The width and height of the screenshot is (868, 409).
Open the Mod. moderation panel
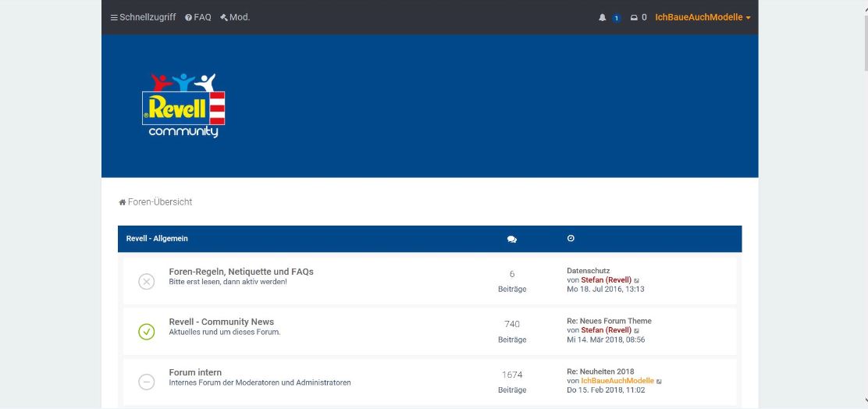pos(235,17)
